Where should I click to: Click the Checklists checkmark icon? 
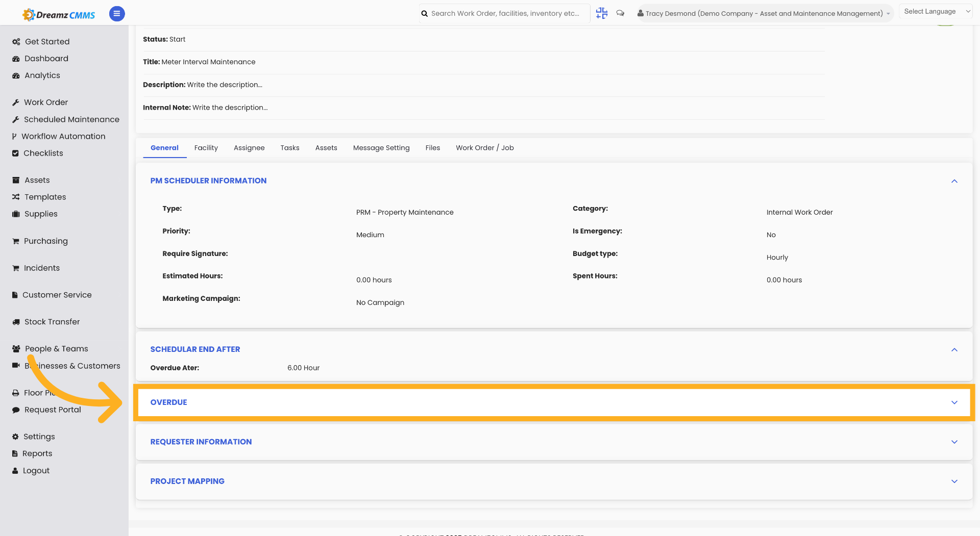coord(15,153)
